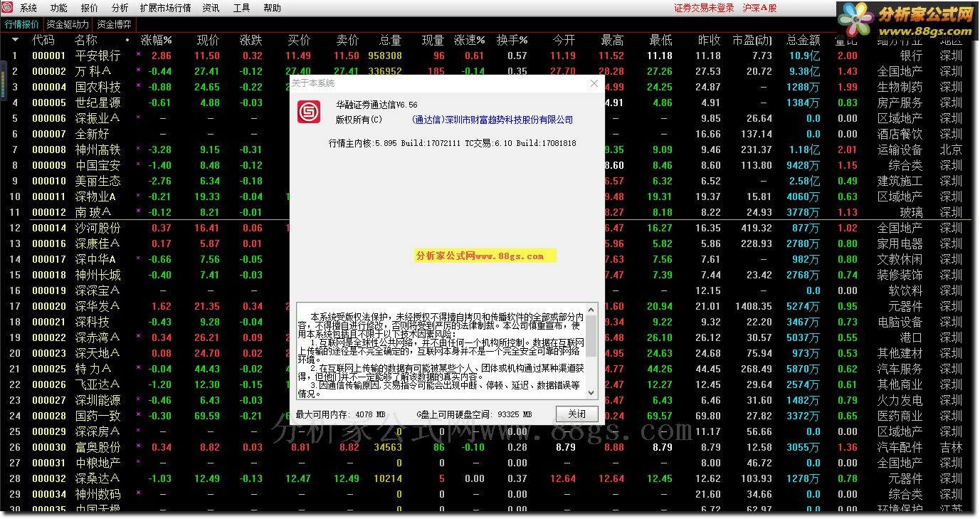Click the app logo icon in the menu bar
The height and width of the screenshot is (519, 980).
pos(6,8)
